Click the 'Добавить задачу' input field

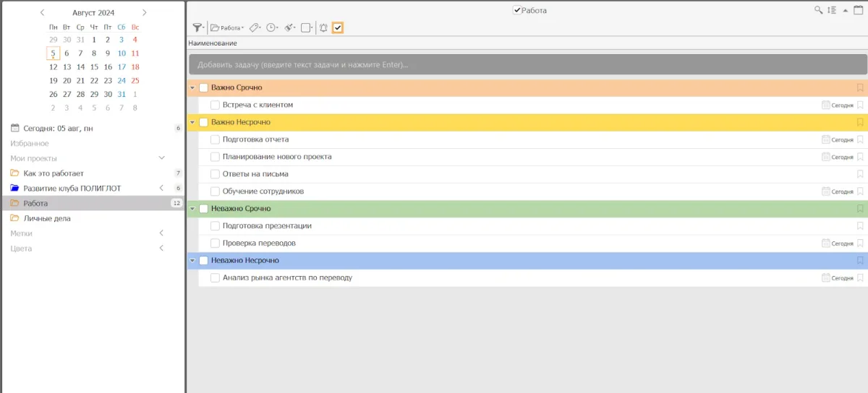[527, 64]
